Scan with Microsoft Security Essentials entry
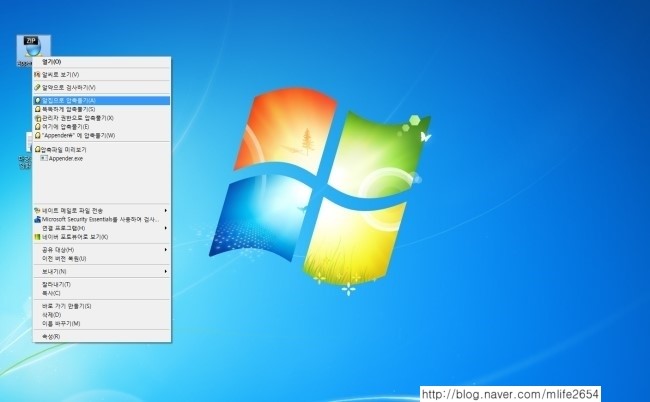This screenshot has height=402, width=650. pyautogui.click(x=102, y=219)
